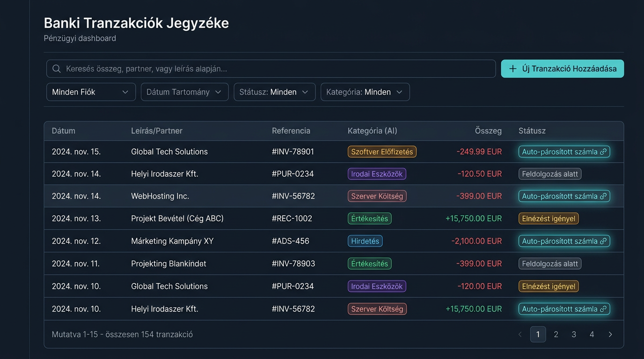This screenshot has width=644, height=359.
Task: Click the Banki Tranzakciók Jegyzéke heading
Action: (x=136, y=23)
